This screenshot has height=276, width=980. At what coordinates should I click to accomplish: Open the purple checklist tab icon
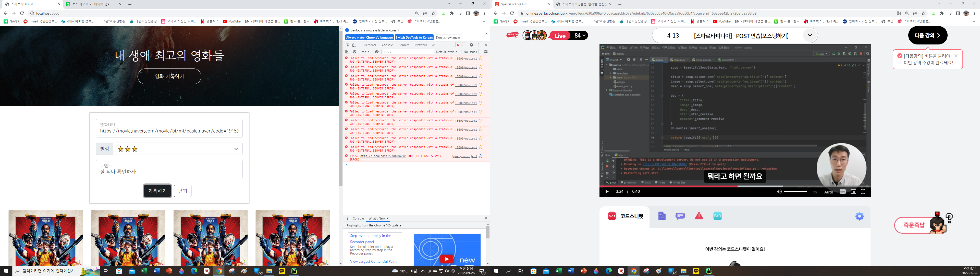point(662,216)
